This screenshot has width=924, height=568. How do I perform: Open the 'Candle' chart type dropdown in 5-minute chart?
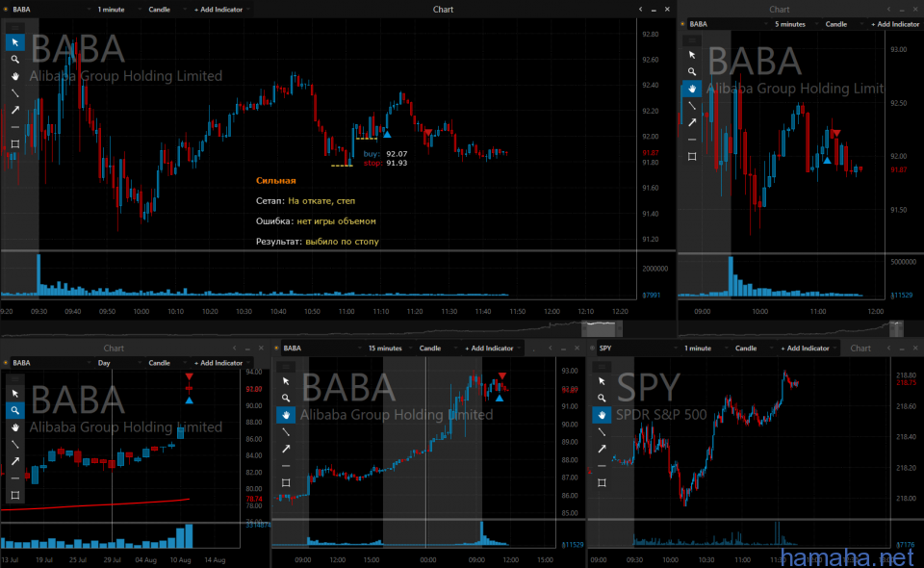[x=841, y=24]
